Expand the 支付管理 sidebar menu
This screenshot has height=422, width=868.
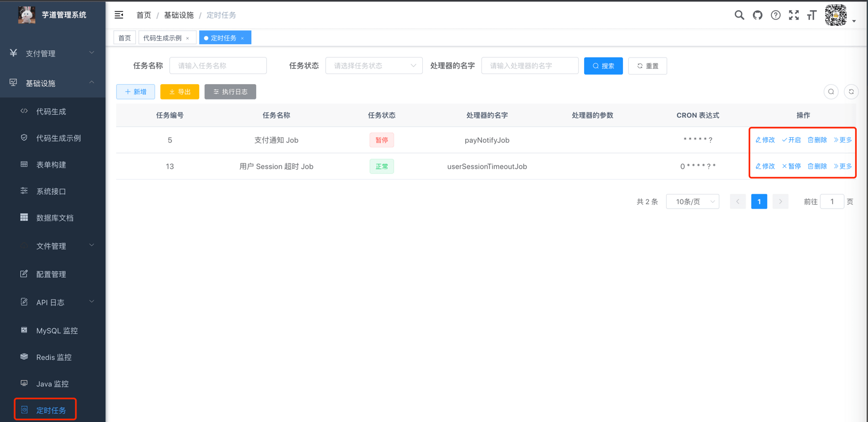52,53
